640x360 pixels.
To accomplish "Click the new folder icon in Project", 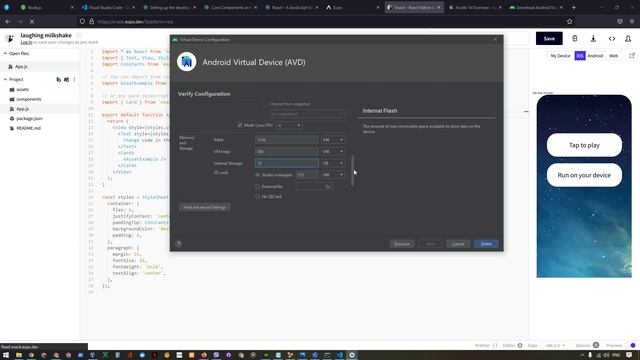I will [67, 80].
